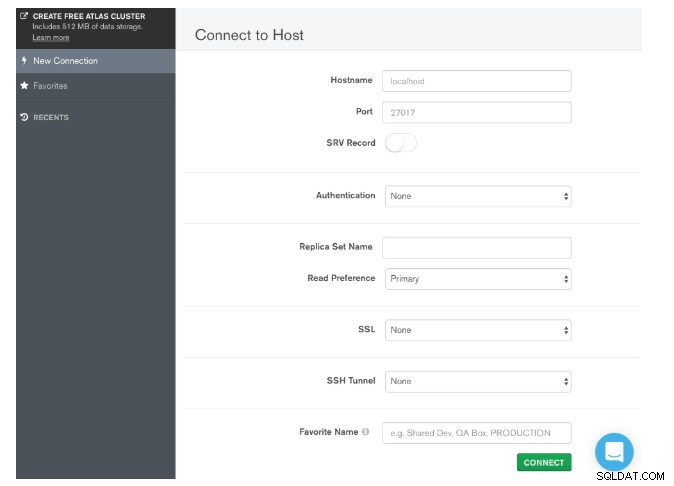This screenshot has width=674, height=486.
Task: Follow the Learn more link
Action: (x=51, y=37)
